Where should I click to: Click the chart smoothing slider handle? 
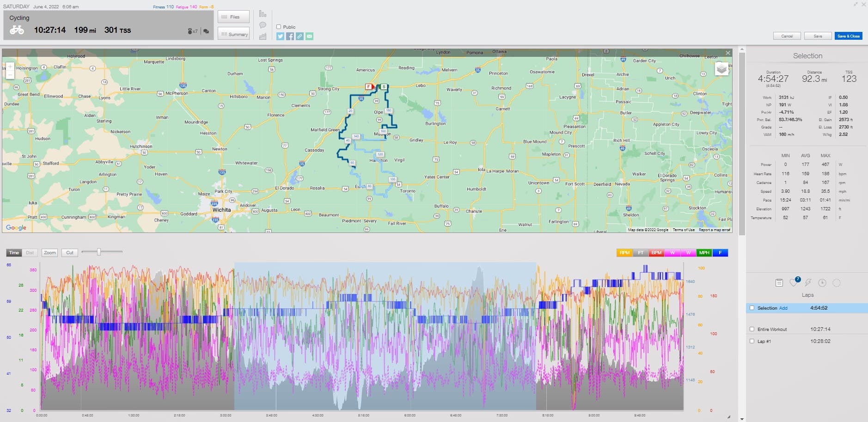tap(98, 252)
